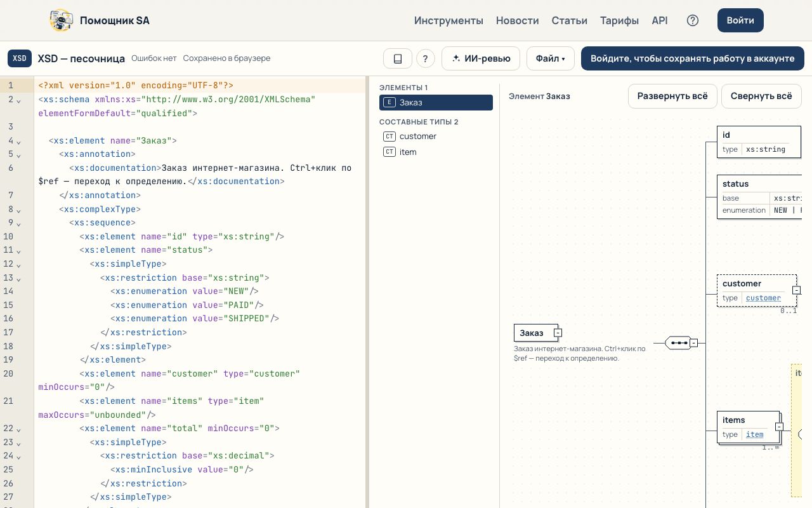Screen dimensions: 812x508
Task: Open the documentation book icon button
Action: click(x=398, y=58)
